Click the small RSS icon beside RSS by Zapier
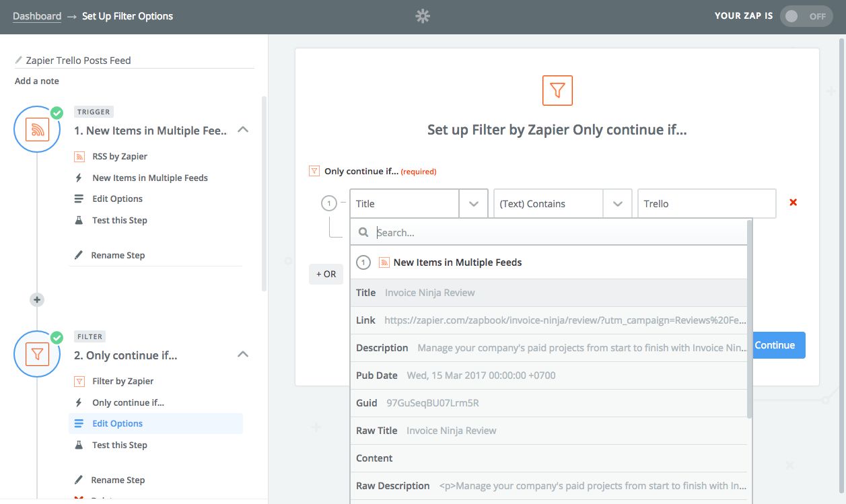 [x=79, y=156]
